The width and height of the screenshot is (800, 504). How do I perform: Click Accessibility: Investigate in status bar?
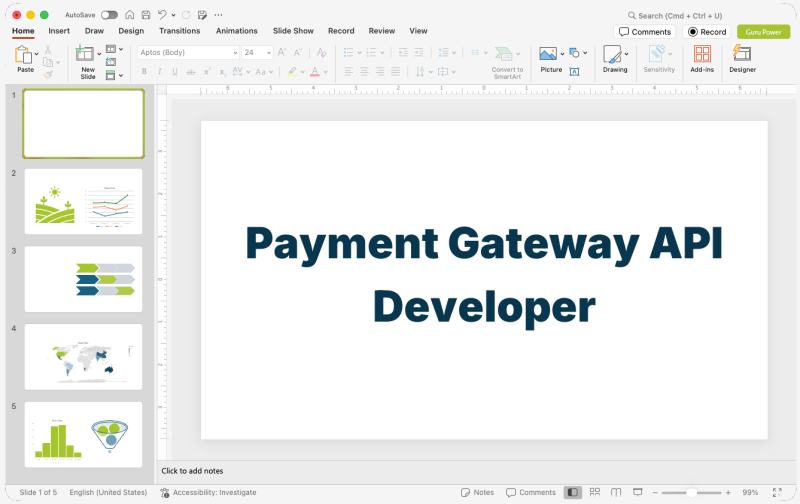click(208, 492)
